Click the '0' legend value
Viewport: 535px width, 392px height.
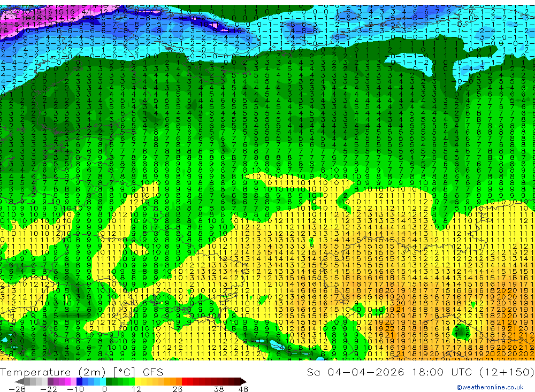(105, 389)
